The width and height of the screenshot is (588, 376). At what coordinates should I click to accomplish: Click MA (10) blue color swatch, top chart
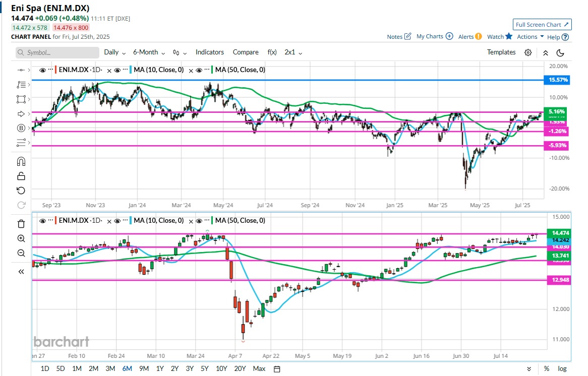(131, 70)
